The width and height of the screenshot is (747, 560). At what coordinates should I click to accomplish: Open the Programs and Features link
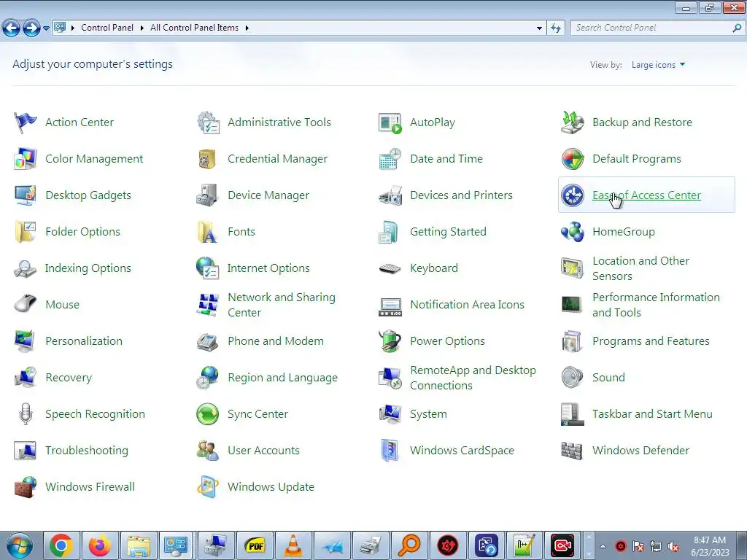coord(651,341)
